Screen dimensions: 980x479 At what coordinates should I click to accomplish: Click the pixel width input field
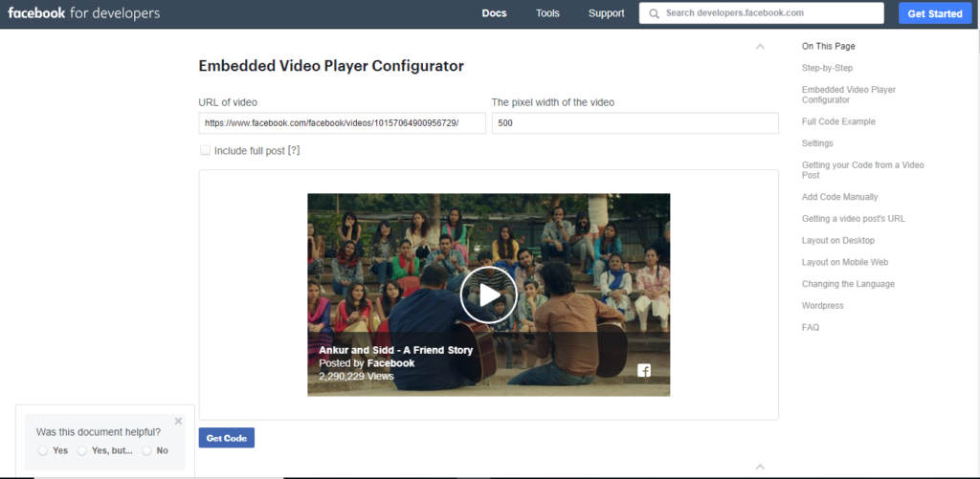tap(635, 123)
